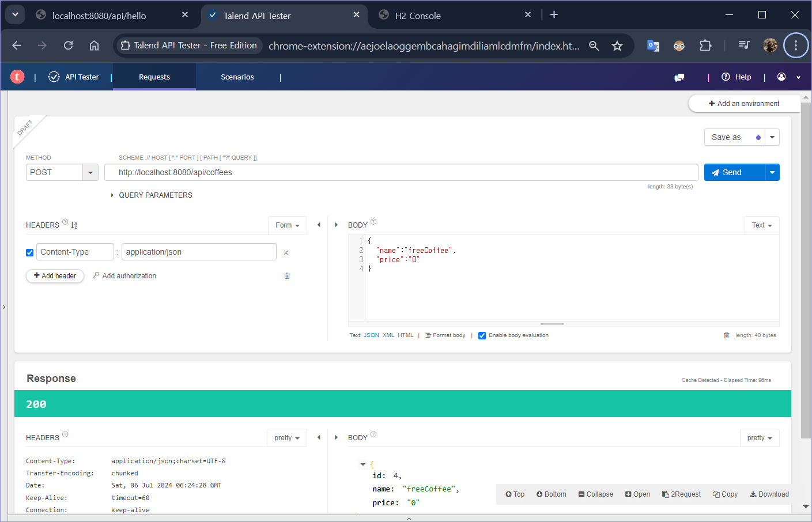Select Text body format
The width and height of the screenshot is (812, 522).
(x=355, y=335)
